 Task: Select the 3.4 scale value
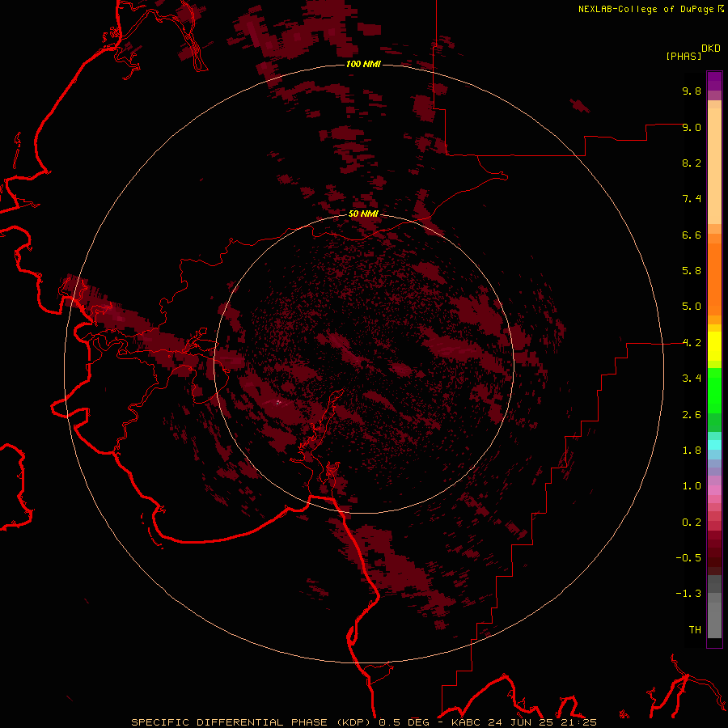tap(692, 379)
